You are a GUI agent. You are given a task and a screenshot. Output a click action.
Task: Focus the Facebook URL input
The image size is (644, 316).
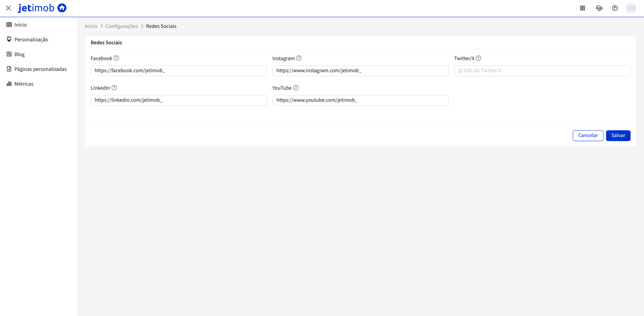point(179,71)
